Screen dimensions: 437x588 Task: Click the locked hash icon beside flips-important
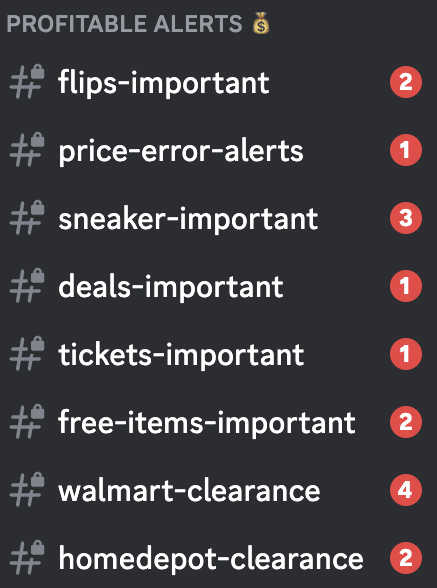pos(27,81)
